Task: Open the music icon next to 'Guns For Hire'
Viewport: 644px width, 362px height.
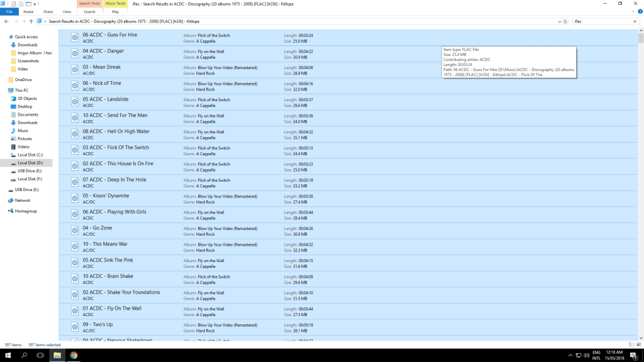Action: [75, 38]
